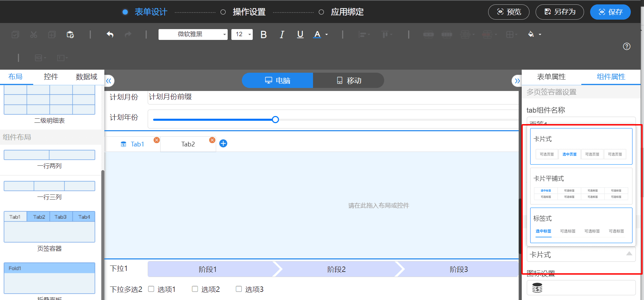Image resolution: width=644 pixels, height=300 pixels.
Task: Click the 页签容器 layout thumbnail
Action: [49, 227]
